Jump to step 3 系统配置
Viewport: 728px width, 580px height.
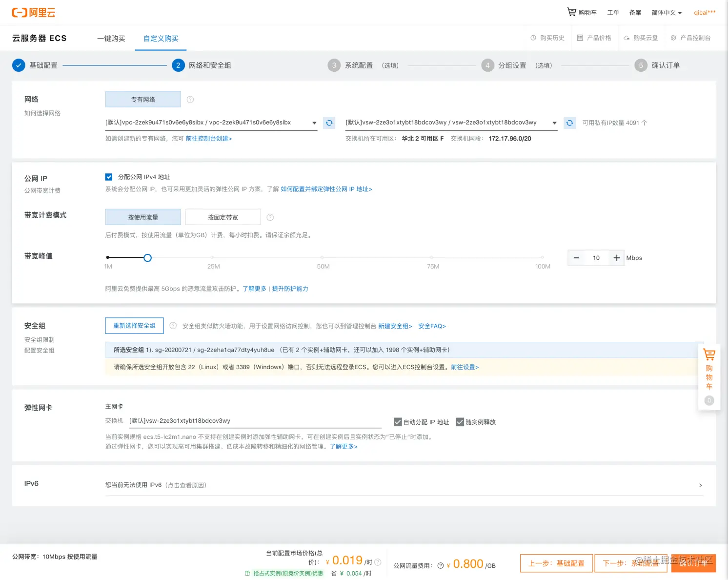[363, 65]
